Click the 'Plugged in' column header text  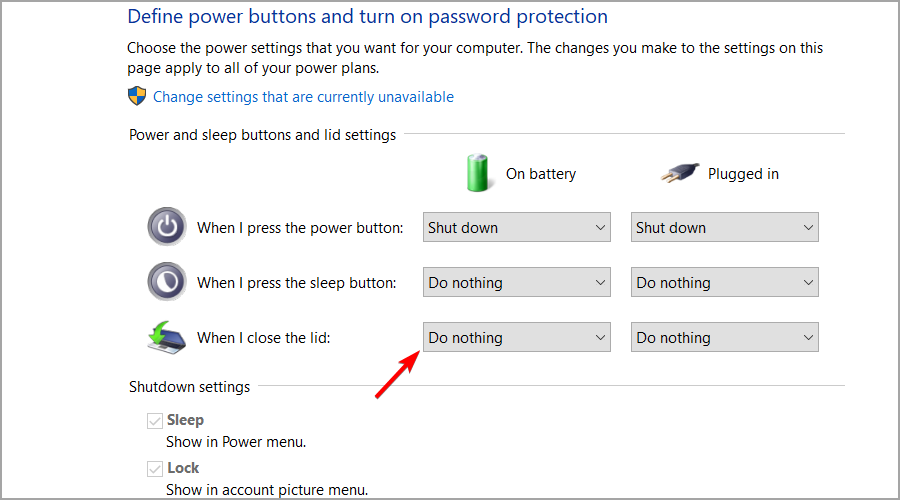[x=743, y=174]
